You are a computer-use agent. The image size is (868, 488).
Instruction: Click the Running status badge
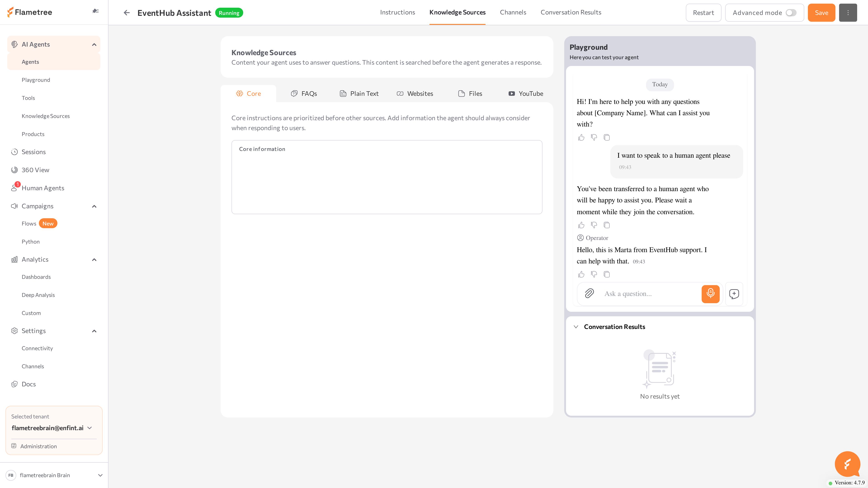point(229,13)
